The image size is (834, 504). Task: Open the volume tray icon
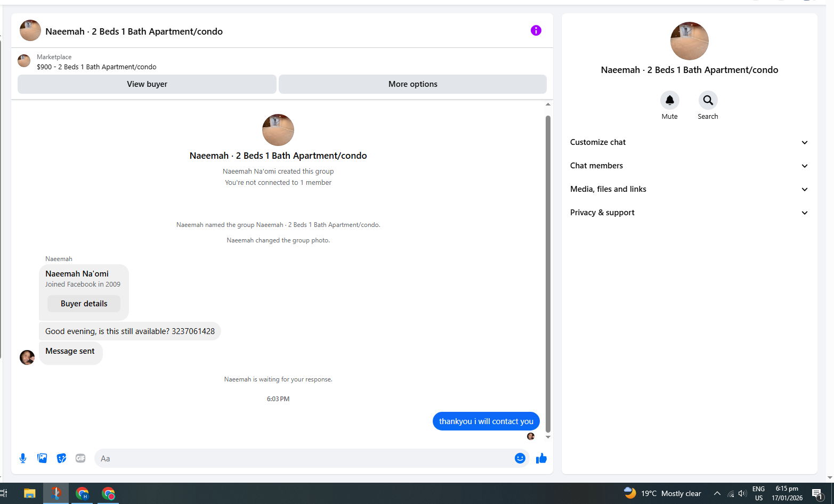[742, 493]
